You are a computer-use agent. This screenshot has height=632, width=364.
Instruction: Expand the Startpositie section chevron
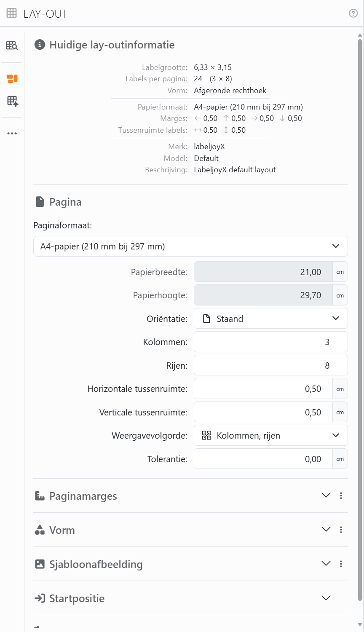[326, 598]
